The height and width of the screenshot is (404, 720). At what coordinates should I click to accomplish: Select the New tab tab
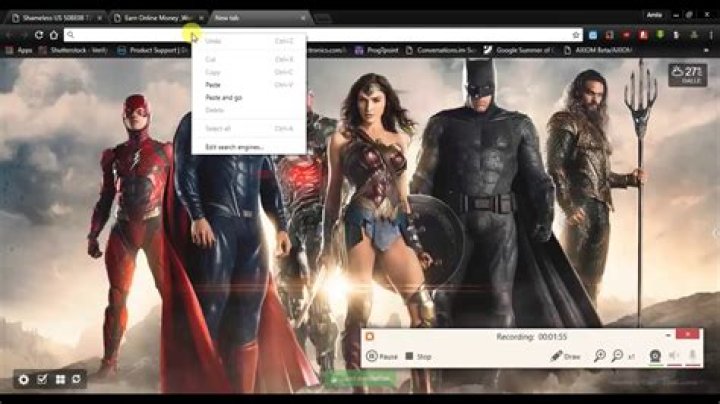click(x=260, y=18)
